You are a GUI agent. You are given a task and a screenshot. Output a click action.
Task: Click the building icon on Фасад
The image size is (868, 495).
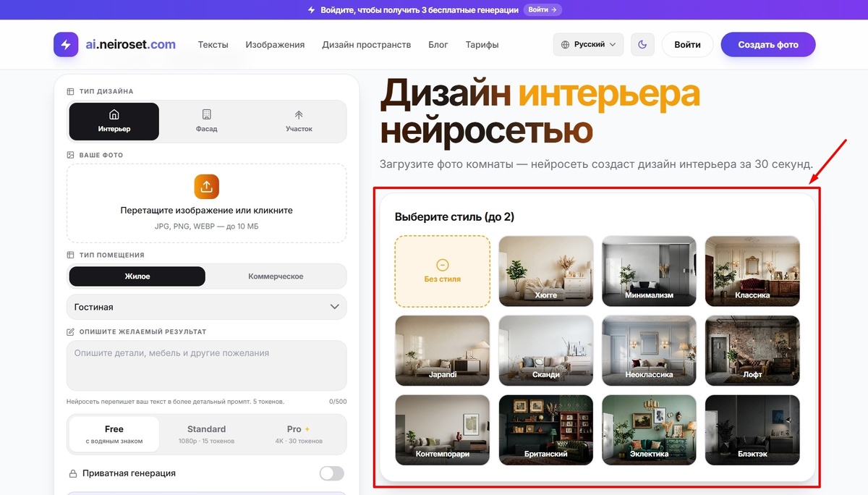(x=206, y=114)
